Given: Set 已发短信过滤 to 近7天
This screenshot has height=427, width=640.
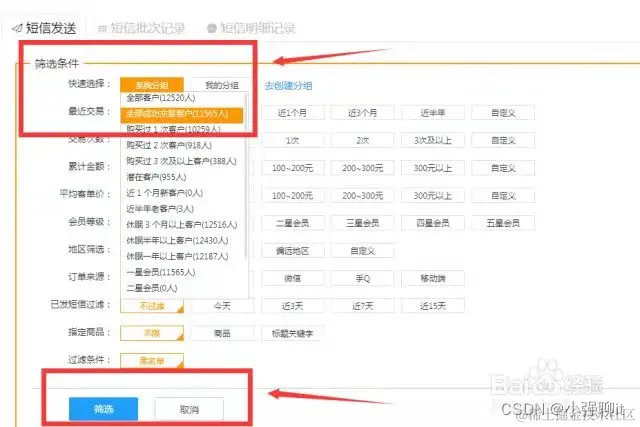Looking at the screenshot, I should tap(363, 306).
